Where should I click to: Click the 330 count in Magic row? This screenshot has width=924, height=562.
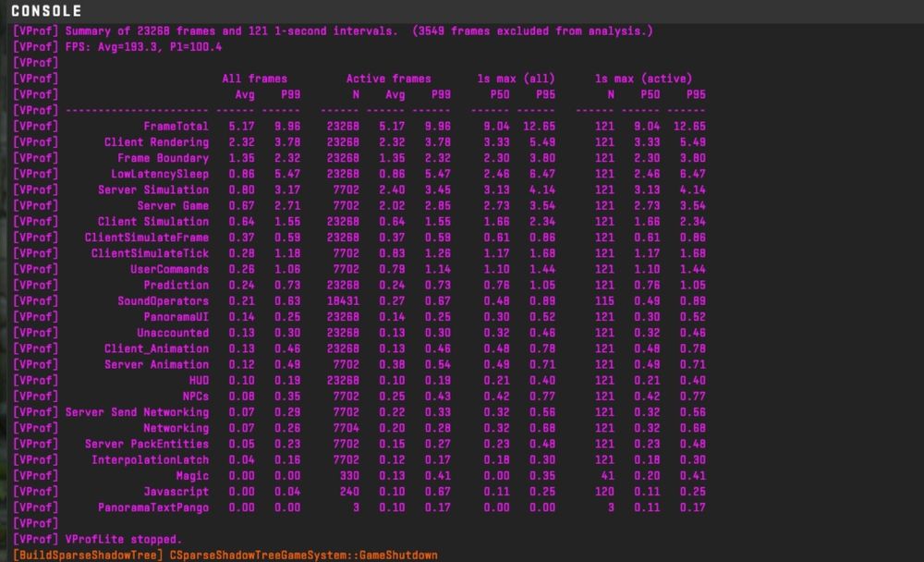349,477
